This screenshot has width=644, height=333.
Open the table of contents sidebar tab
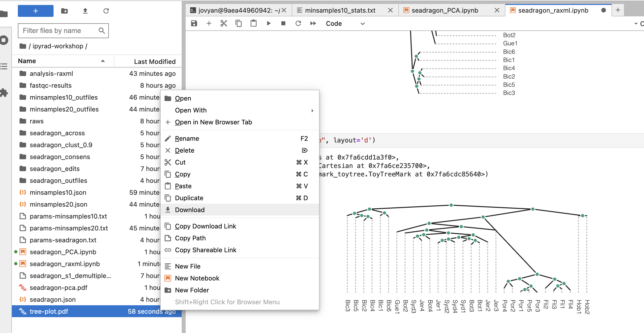[4, 66]
